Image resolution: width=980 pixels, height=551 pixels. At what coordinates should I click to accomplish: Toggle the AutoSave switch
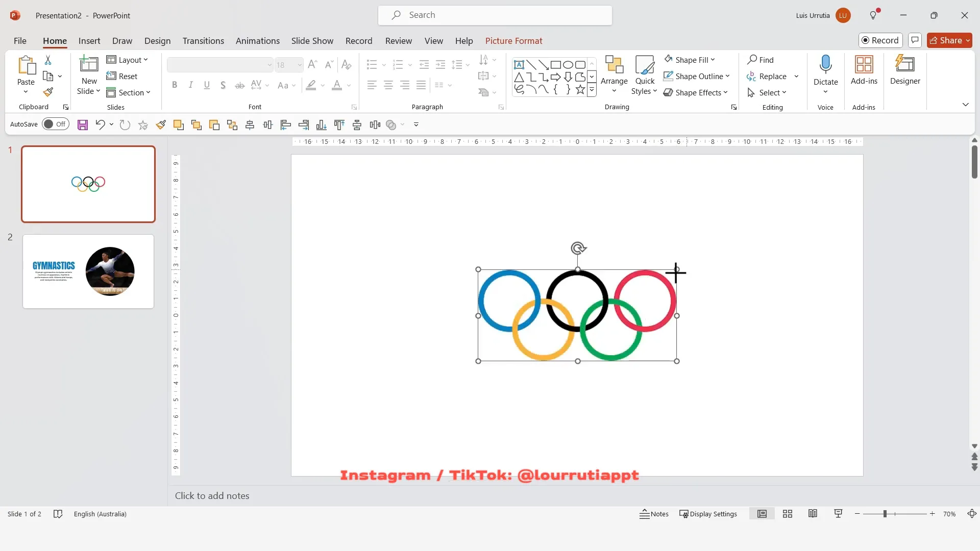[55, 124]
